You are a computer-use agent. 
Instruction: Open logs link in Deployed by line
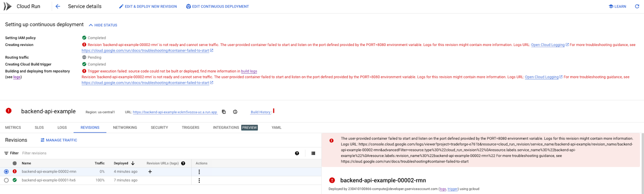point(443,189)
